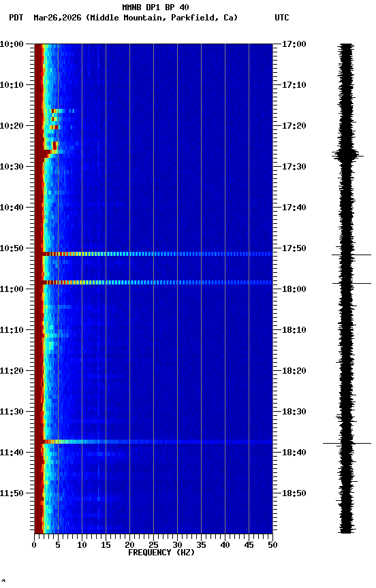Click the seismogram spike near 17:51 UTC

coord(351,255)
